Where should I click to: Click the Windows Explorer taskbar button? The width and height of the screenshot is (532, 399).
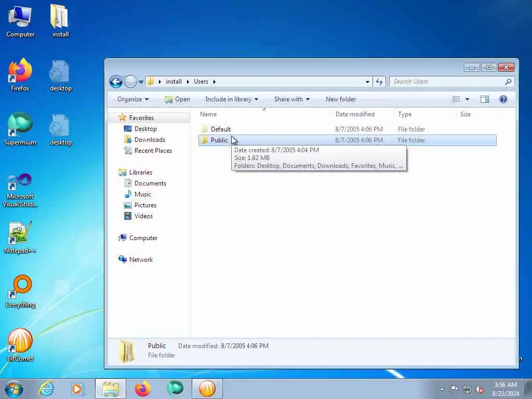coord(111,389)
